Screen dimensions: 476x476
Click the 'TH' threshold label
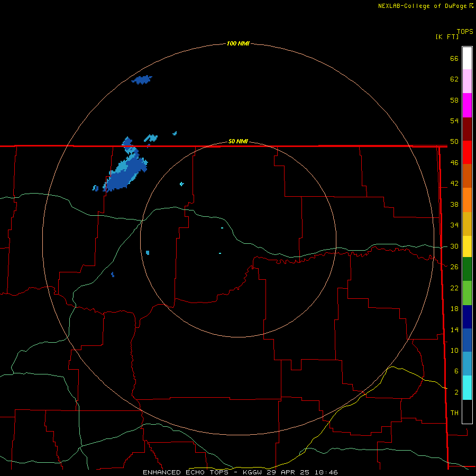click(454, 413)
